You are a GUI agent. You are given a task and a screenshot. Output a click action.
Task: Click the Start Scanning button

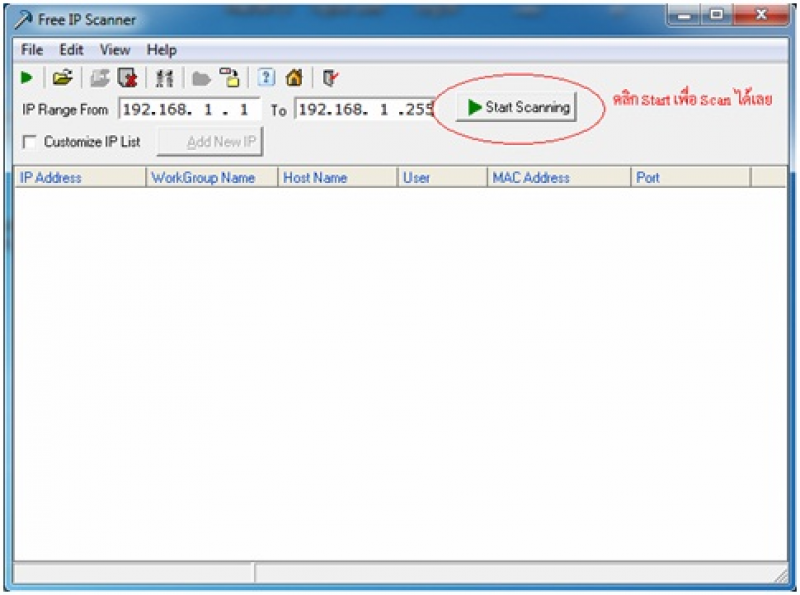coord(516,107)
